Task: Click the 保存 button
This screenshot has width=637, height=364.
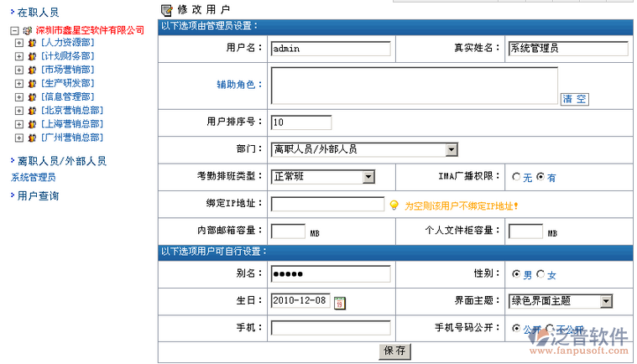Action: coord(394,351)
